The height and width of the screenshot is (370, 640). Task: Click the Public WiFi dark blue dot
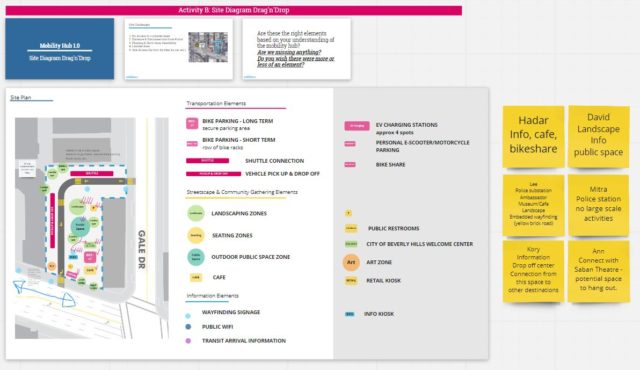click(188, 327)
